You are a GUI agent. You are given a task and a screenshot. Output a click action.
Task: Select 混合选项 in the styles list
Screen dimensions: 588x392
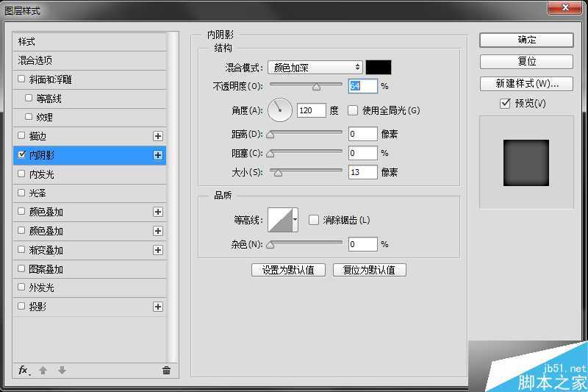point(35,60)
